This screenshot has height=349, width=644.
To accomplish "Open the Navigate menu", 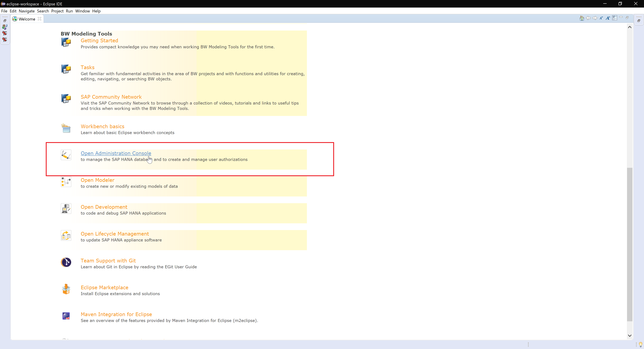I will pyautogui.click(x=27, y=11).
